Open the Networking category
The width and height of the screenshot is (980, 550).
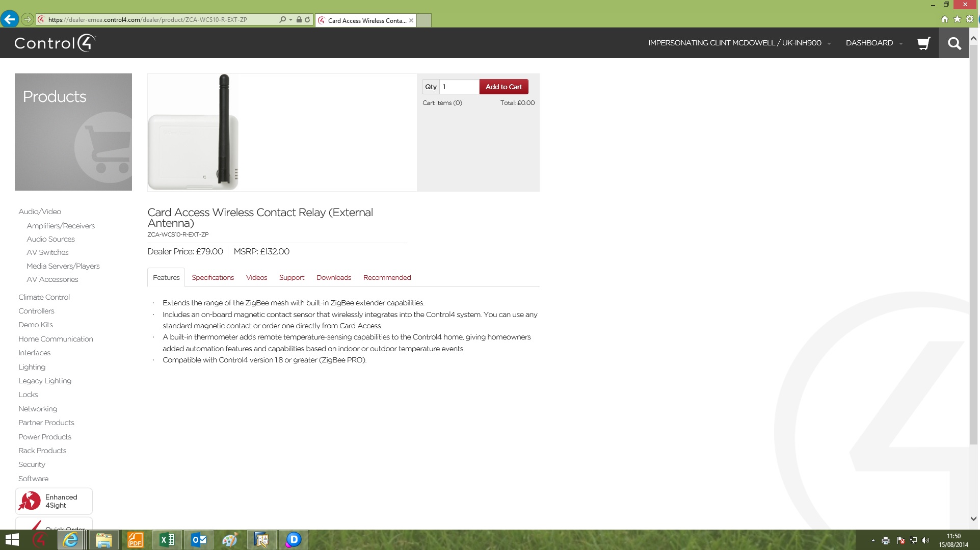(38, 409)
